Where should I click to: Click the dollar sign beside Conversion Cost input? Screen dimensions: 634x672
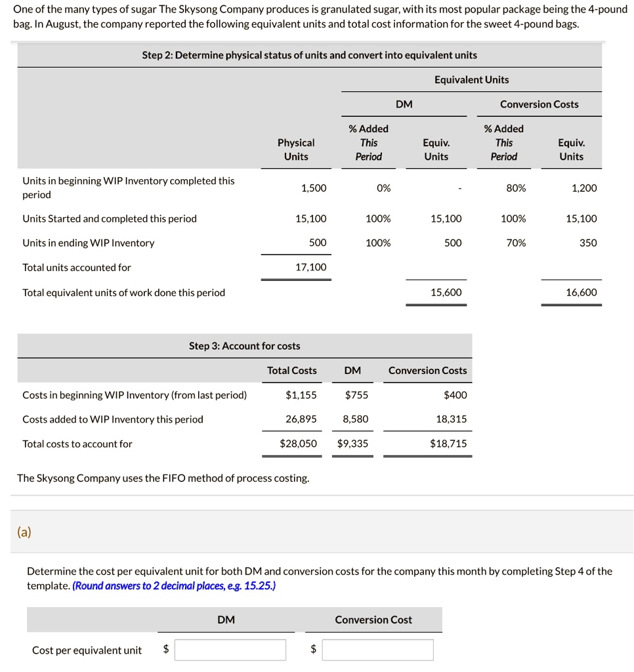tap(314, 650)
